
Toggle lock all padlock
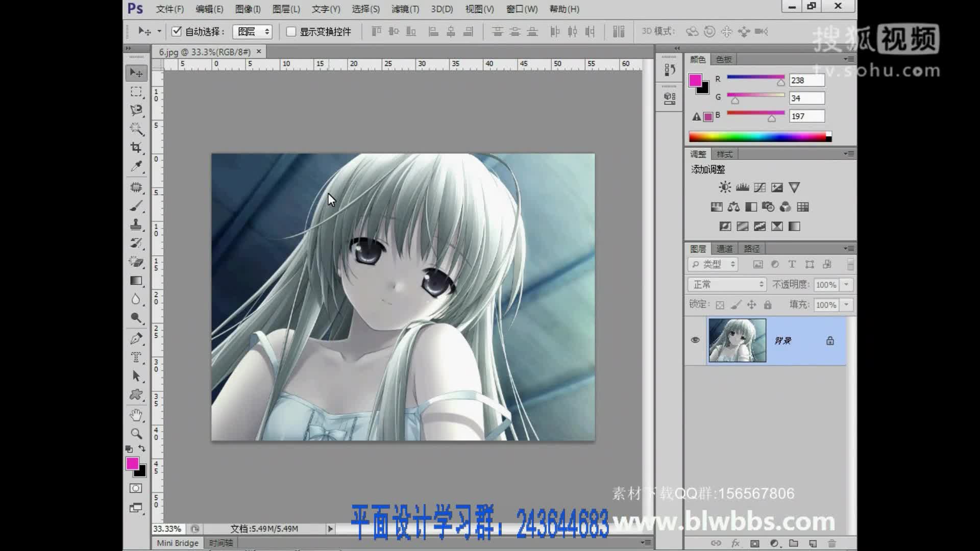tap(767, 305)
